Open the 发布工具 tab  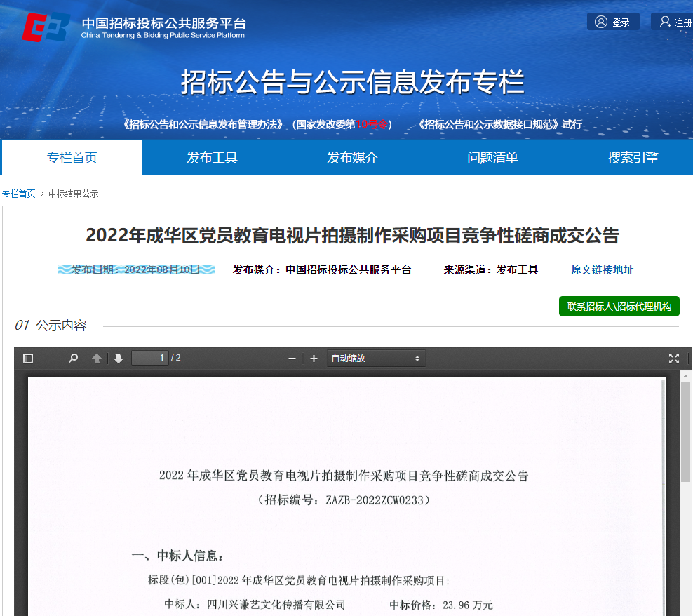point(212,157)
